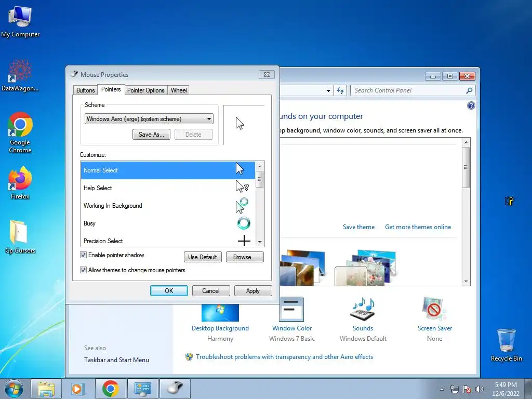Click the themes list scroll up arrow

click(x=466, y=142)
